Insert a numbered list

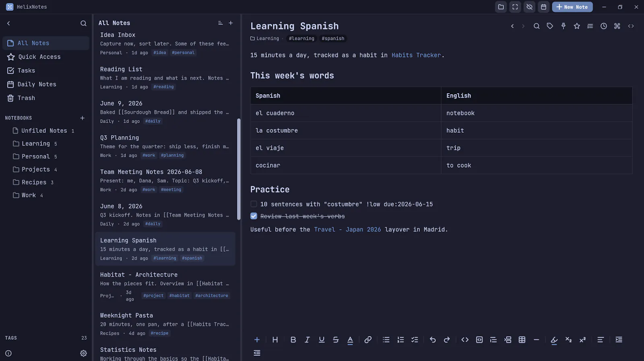click(x=400, y=340)
